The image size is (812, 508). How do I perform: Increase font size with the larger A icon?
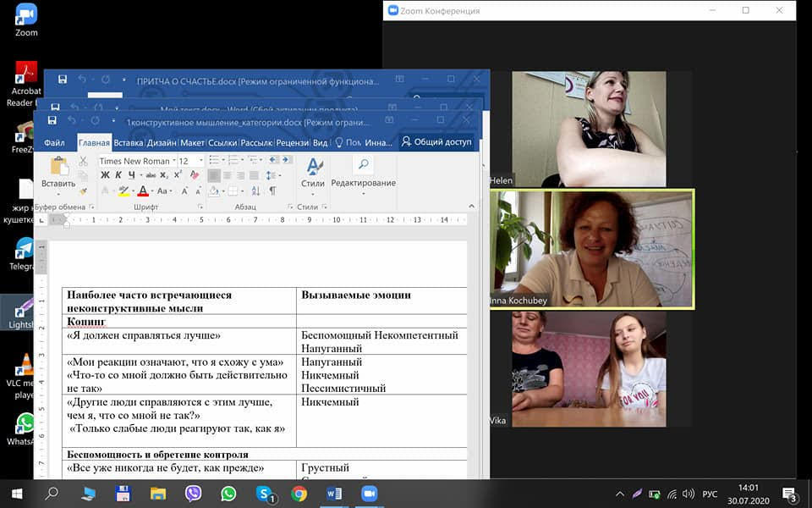point(184,191)
